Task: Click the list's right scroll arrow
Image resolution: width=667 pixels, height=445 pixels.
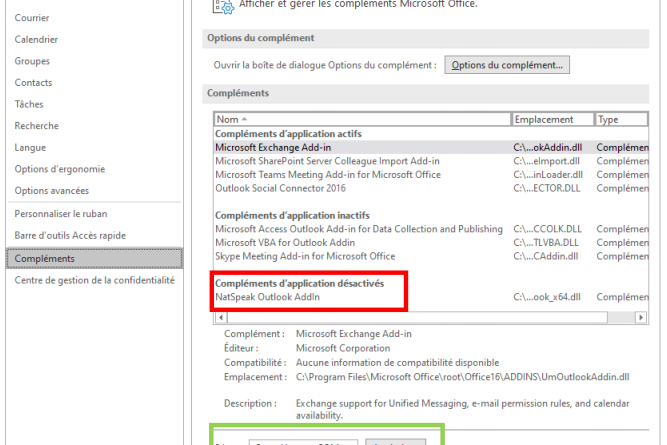Action: coord(641,317)
